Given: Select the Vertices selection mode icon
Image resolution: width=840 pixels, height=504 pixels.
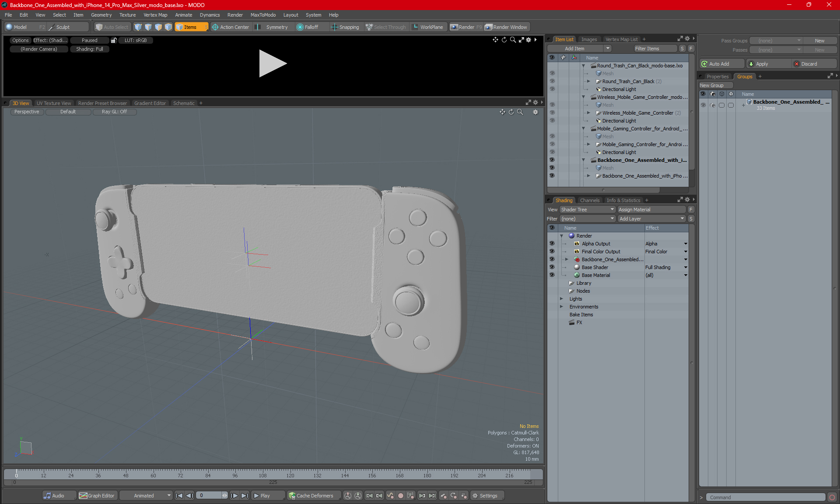Looking at the screenshot, I should click(x=138, y=27).
